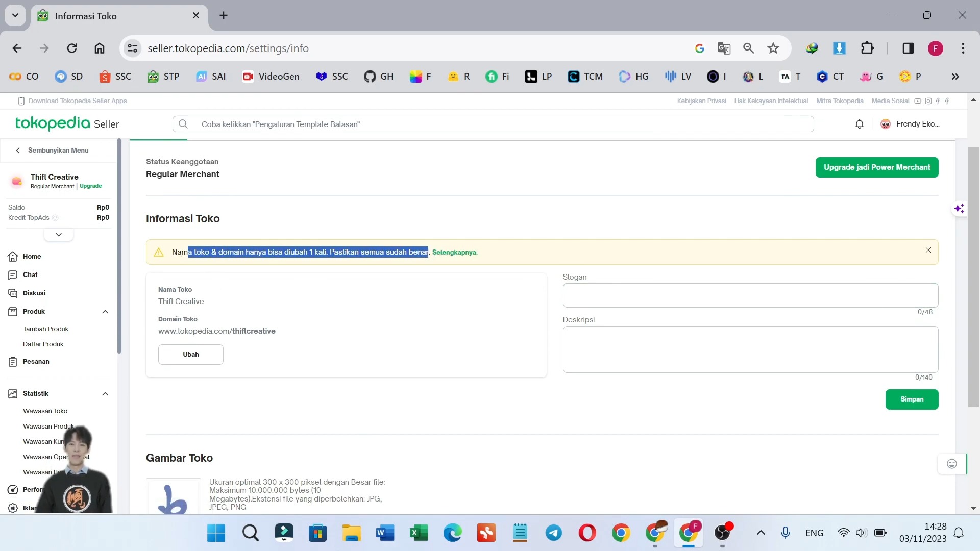Open Statistik section in sidebar
Image resolution: width=980 pixels, height=551 pixels.
click(x=36, y=393)
